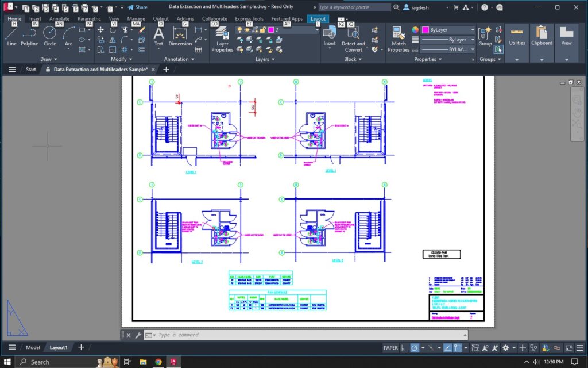
Task: Activate the Stretch tool
Action: pos(100,49)
